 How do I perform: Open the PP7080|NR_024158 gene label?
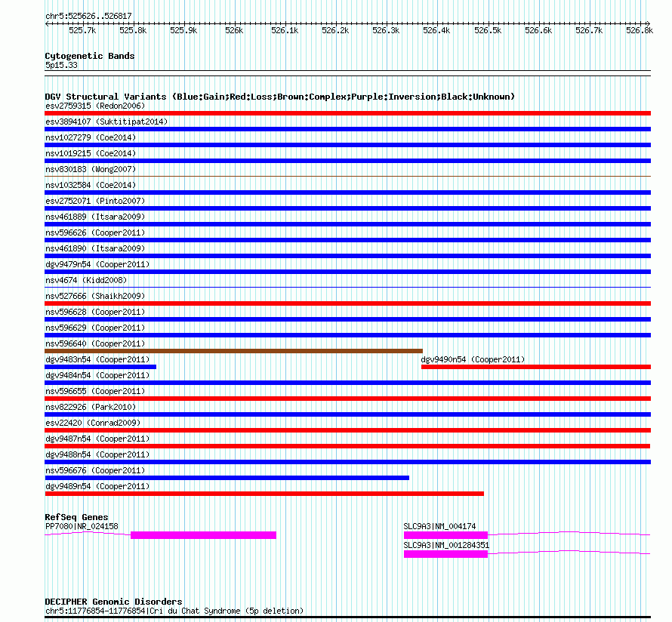82,526
